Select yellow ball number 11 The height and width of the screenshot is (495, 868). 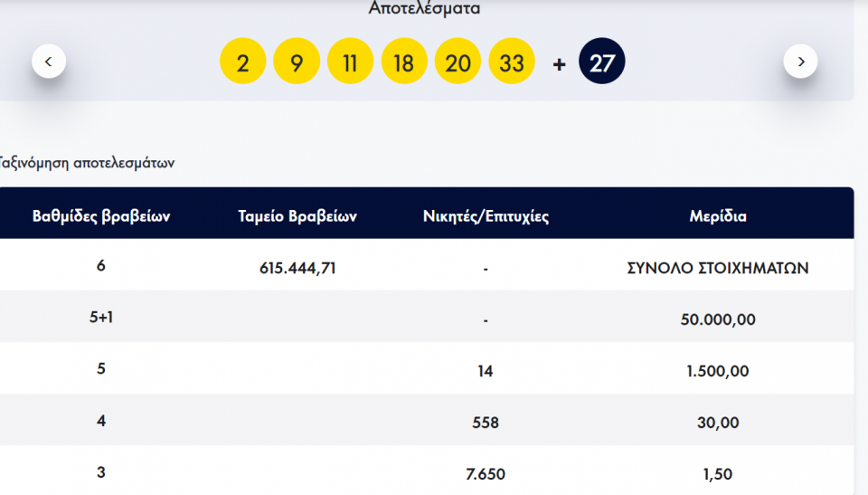point(350,62)
